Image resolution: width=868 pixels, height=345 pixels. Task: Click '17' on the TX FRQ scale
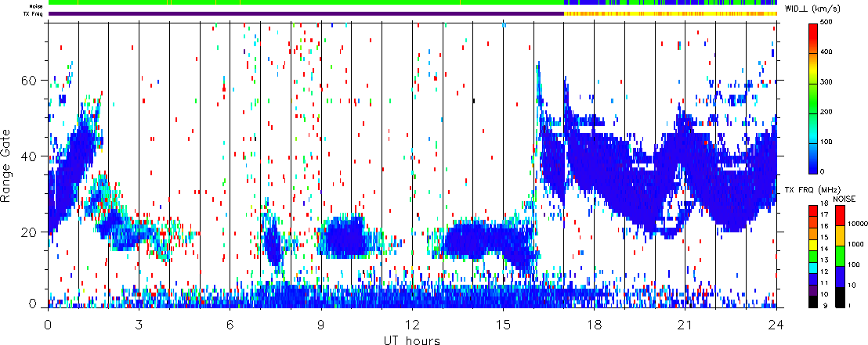click(824, 215)
